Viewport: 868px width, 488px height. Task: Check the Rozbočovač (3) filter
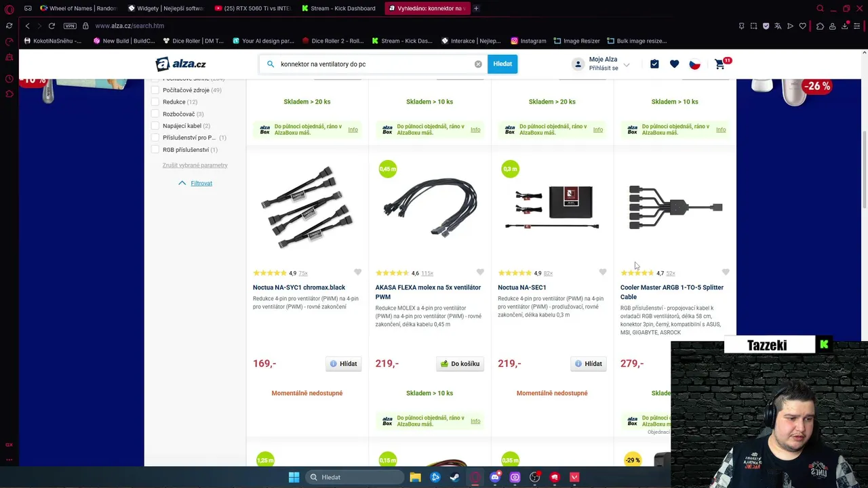tap(155, 114)
